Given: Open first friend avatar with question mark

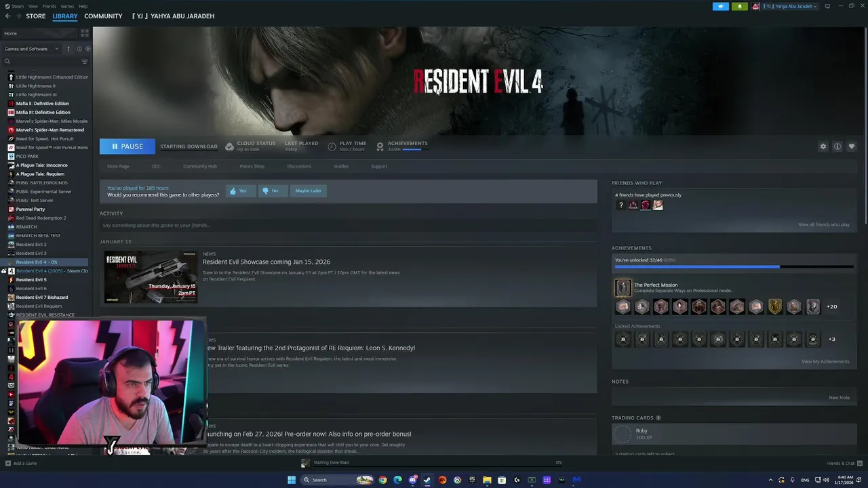Looking at the screenshot, I should click(620, 205).
